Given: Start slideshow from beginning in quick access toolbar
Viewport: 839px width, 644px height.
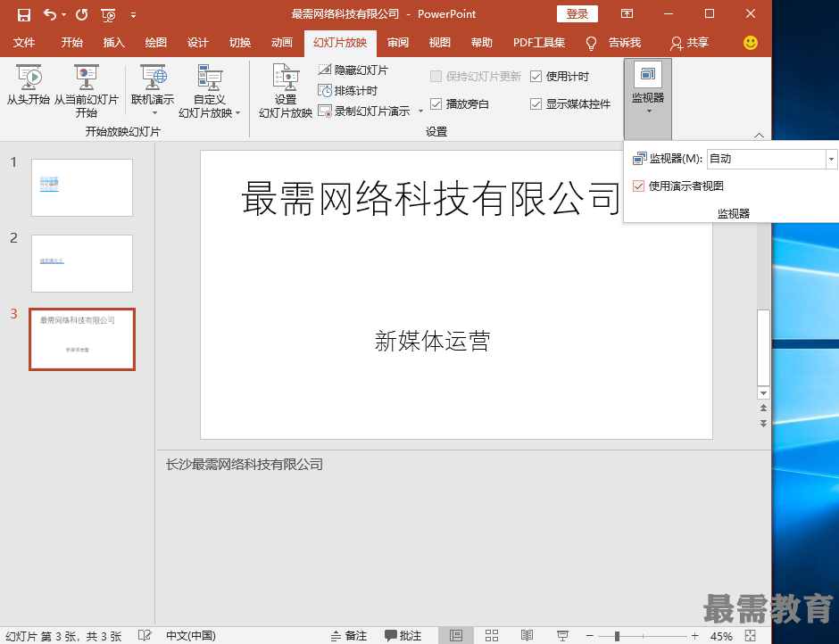Looking at the screenshot, I should [108, 15].
